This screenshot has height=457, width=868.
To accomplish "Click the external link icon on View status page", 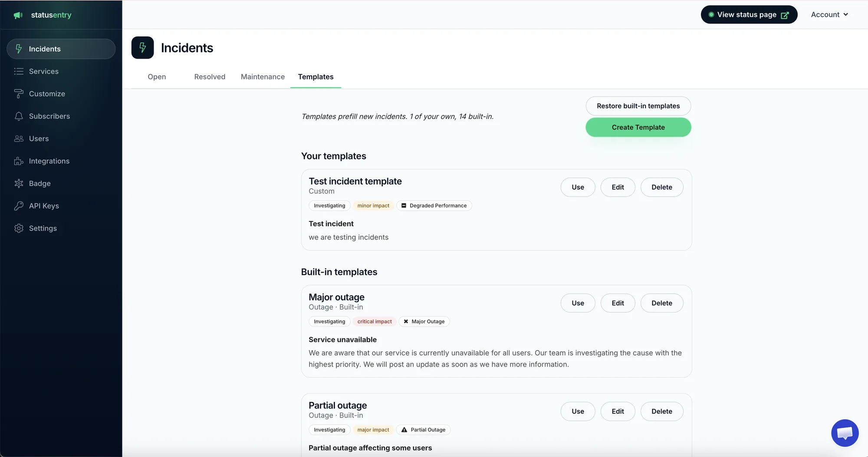I will pyautogui.click(x=785, y=15).
